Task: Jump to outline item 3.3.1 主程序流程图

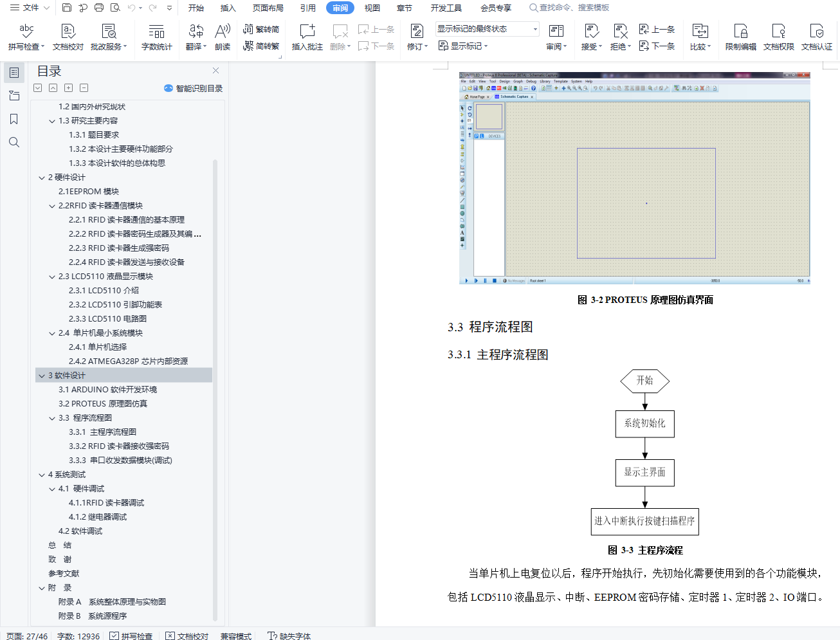Action: (103, 432)
